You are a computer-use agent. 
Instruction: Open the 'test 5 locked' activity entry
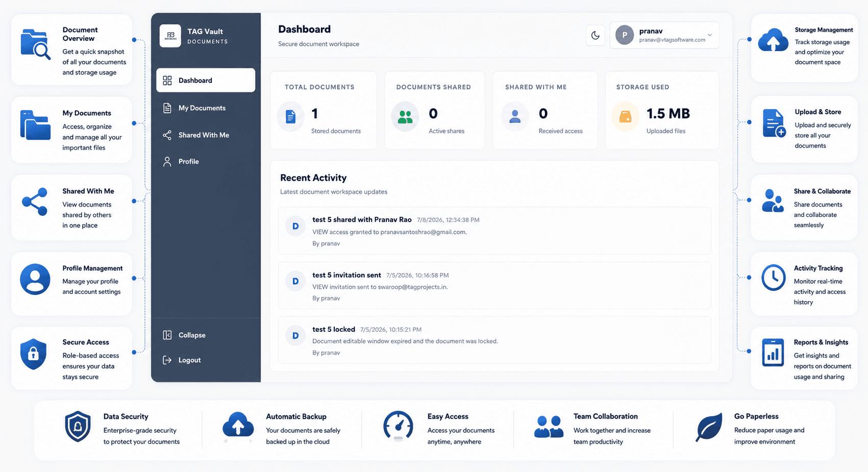pos(494,340)
